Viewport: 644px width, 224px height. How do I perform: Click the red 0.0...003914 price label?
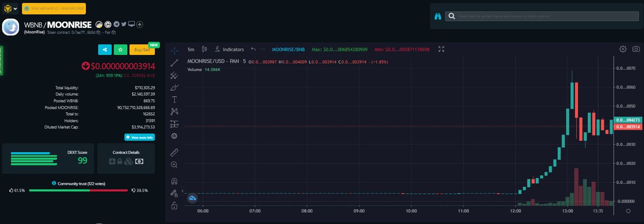point(627,126)
